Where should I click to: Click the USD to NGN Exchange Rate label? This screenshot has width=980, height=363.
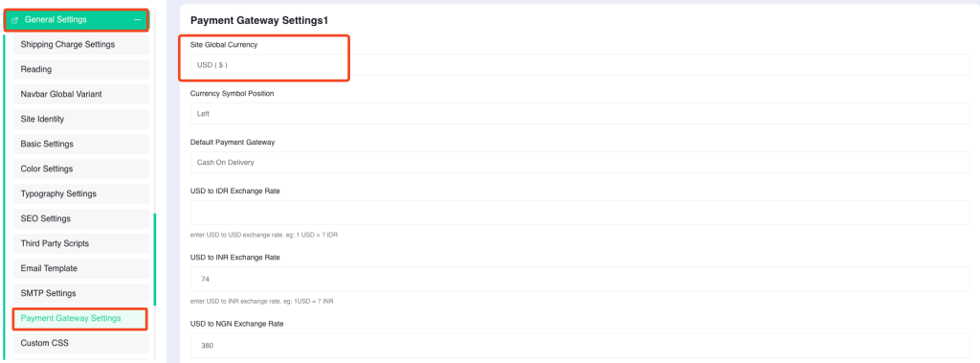point(236,323)
